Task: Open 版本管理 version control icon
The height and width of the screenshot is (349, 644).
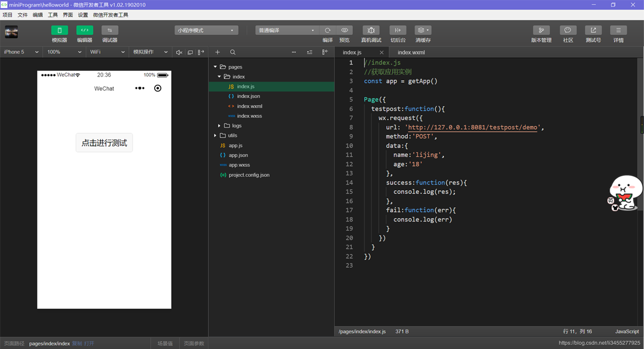Action: click(541, 31)
